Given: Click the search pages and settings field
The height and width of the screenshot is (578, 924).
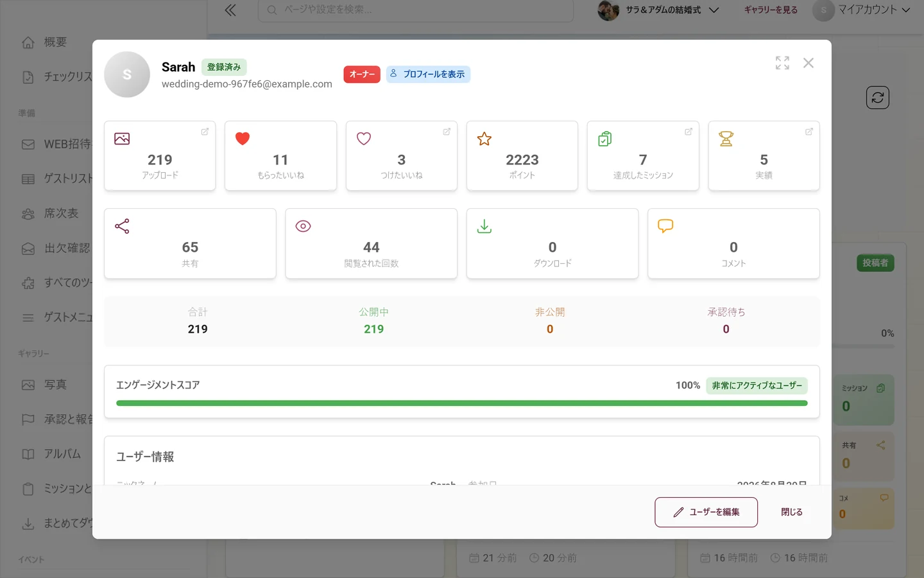Looking at the screenshot, I should coord(416,10).
